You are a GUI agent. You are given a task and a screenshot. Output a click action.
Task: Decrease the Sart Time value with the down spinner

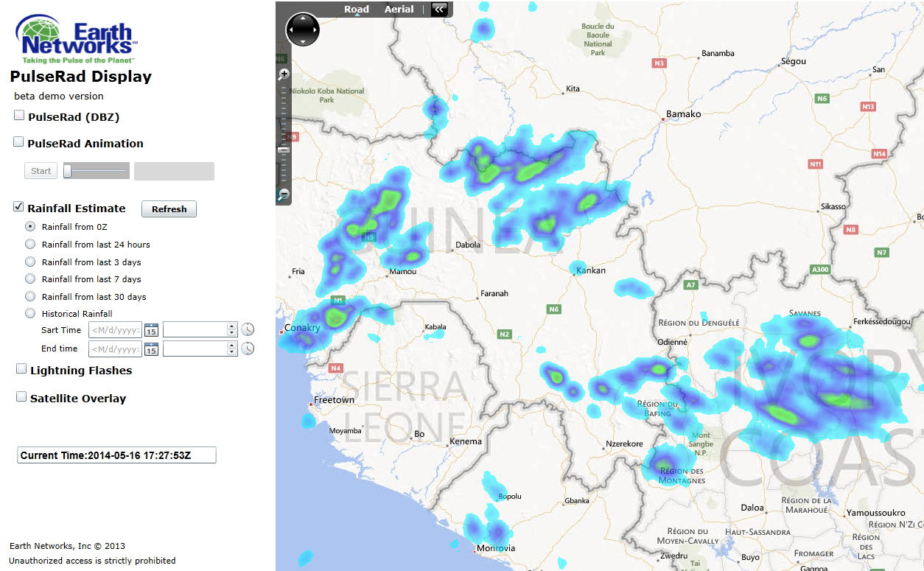231,333
